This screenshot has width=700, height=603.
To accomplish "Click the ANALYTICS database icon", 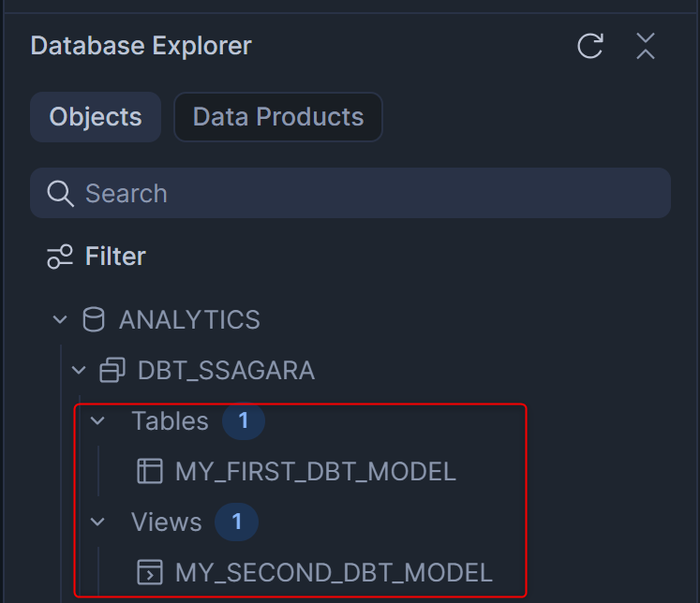I will coord(94,320).
